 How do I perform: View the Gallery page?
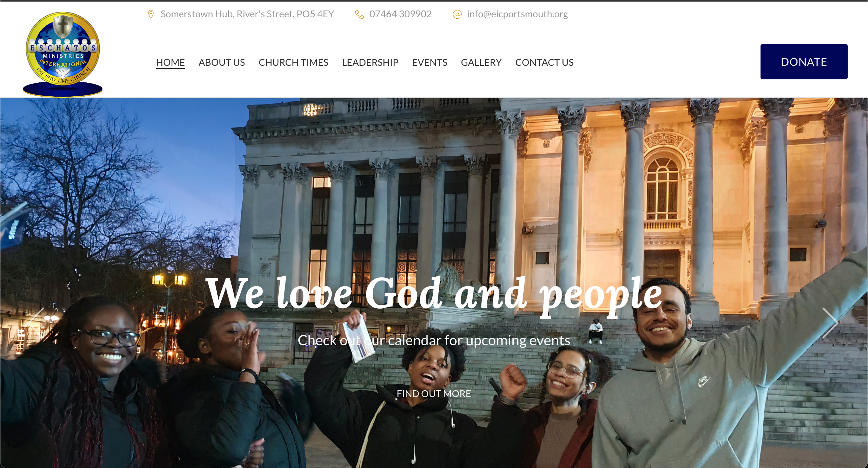point(481,62)
